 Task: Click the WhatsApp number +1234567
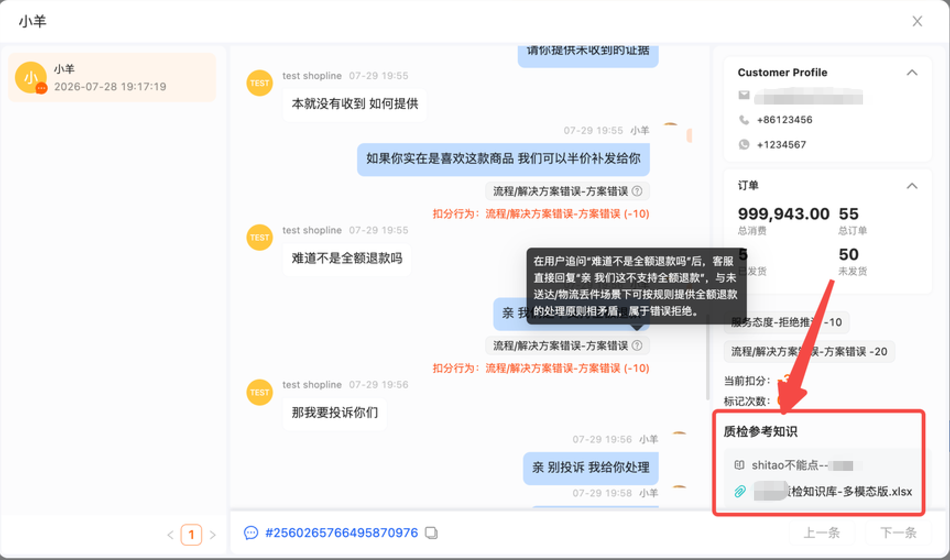click(x=782, y=145)
